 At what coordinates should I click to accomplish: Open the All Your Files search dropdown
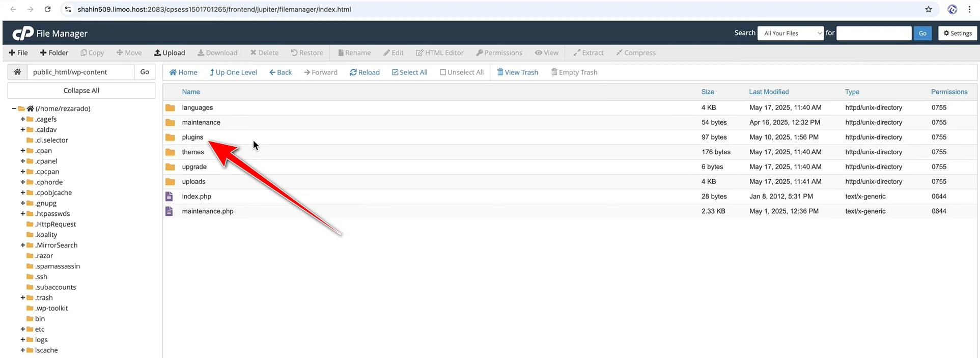(x=790, y=33)
